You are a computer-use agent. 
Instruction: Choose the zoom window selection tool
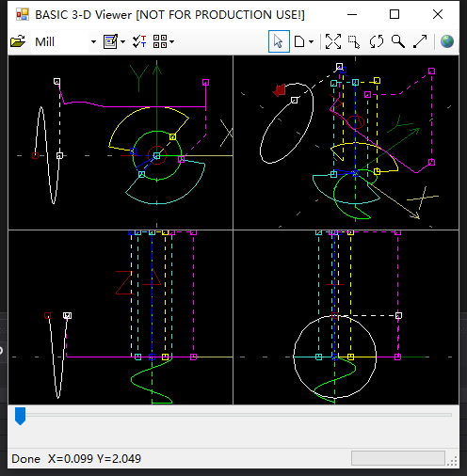tap(354, 41)
